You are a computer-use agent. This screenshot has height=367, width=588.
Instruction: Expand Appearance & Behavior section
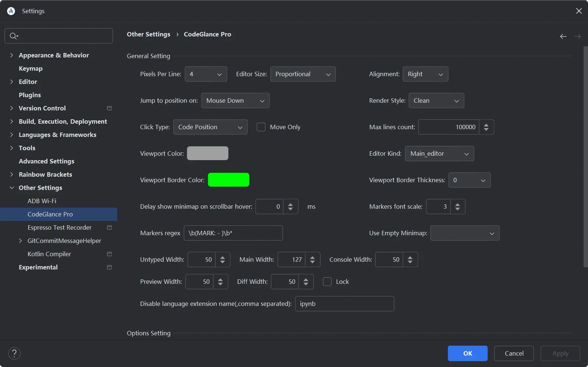click(11, 55)
